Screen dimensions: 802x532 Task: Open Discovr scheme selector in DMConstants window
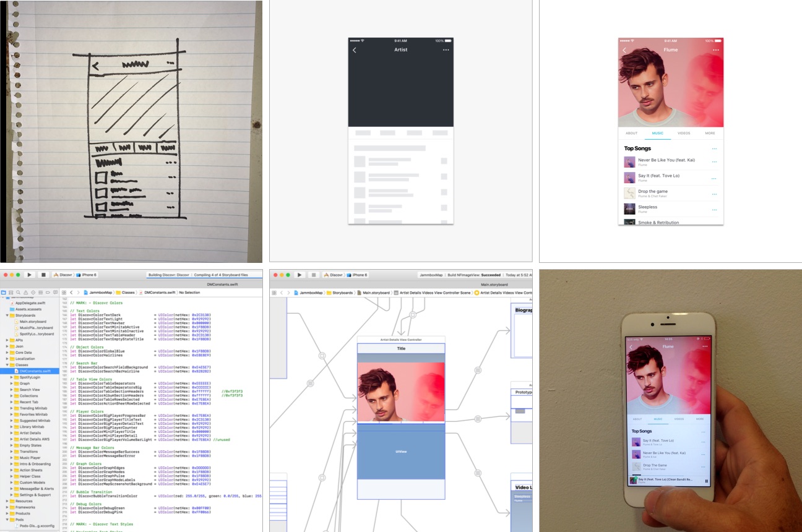(63, 275)
